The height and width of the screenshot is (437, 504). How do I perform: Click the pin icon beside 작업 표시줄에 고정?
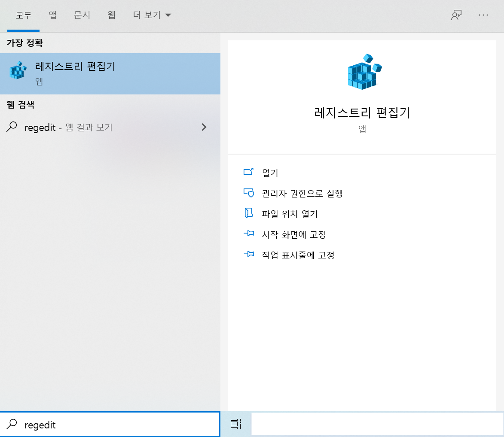(249, 254)
